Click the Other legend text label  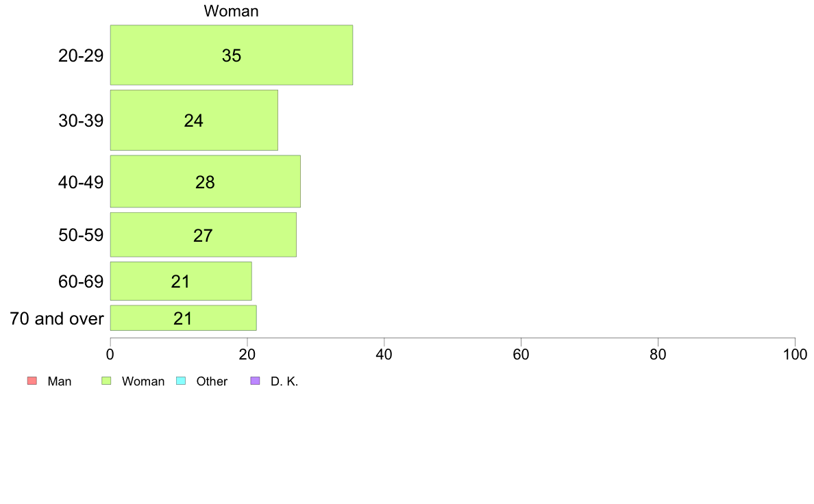[212, 381]
